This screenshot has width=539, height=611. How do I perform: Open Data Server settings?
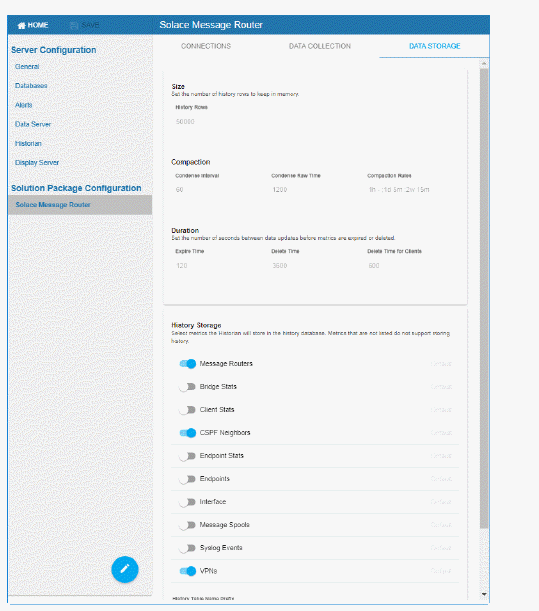[x=33, y=124]
